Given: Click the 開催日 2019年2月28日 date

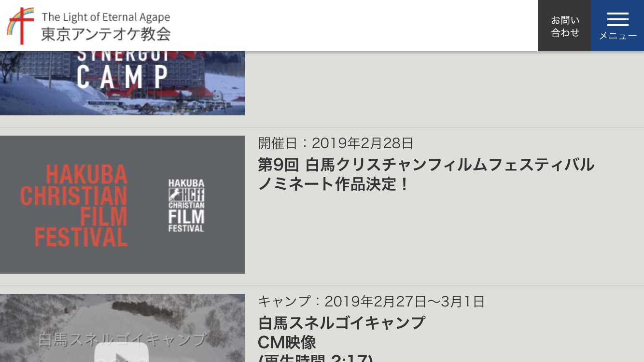Looking at the screenshot, I should (336, 143).
